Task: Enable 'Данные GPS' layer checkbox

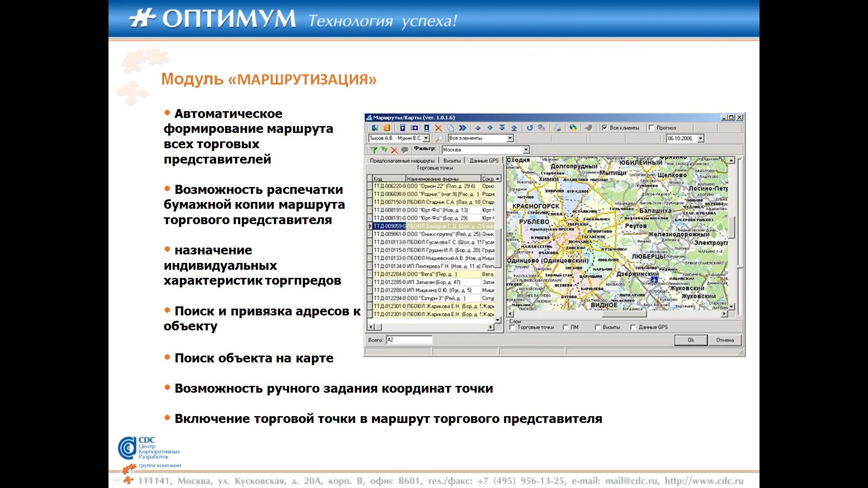Action: point(633,327)
